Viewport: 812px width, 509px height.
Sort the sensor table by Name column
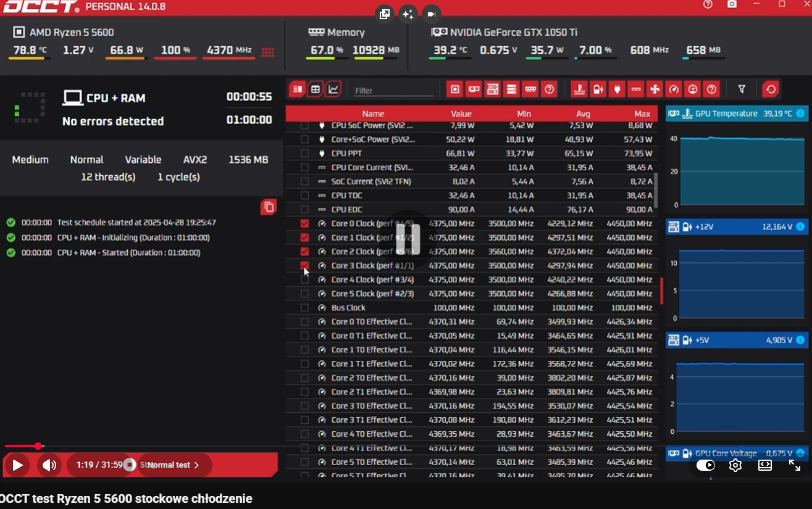click(x=373, y=114)
